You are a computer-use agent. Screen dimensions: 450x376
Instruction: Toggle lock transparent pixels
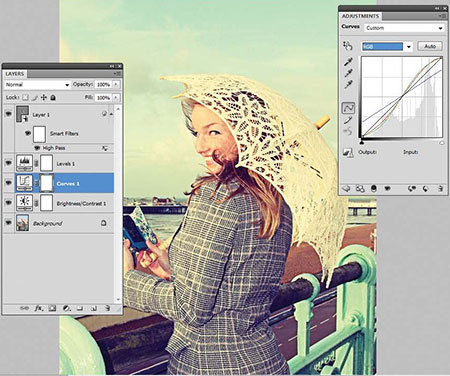point(25,97)
